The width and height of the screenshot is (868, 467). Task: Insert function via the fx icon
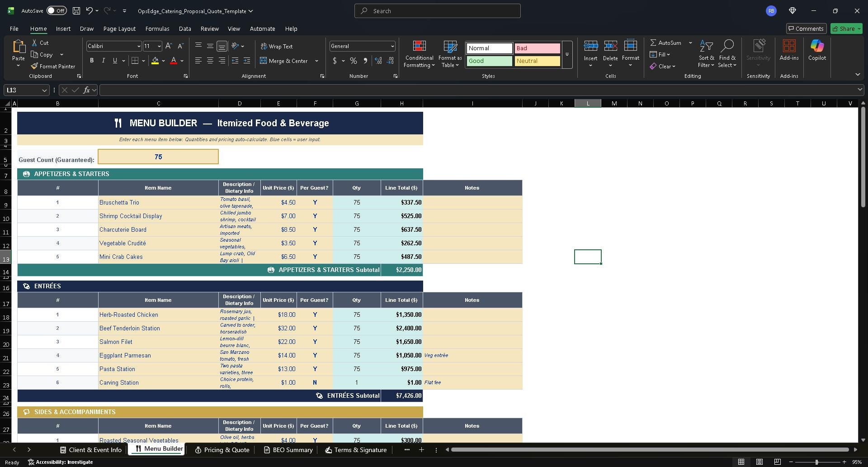tap(86, 90)
